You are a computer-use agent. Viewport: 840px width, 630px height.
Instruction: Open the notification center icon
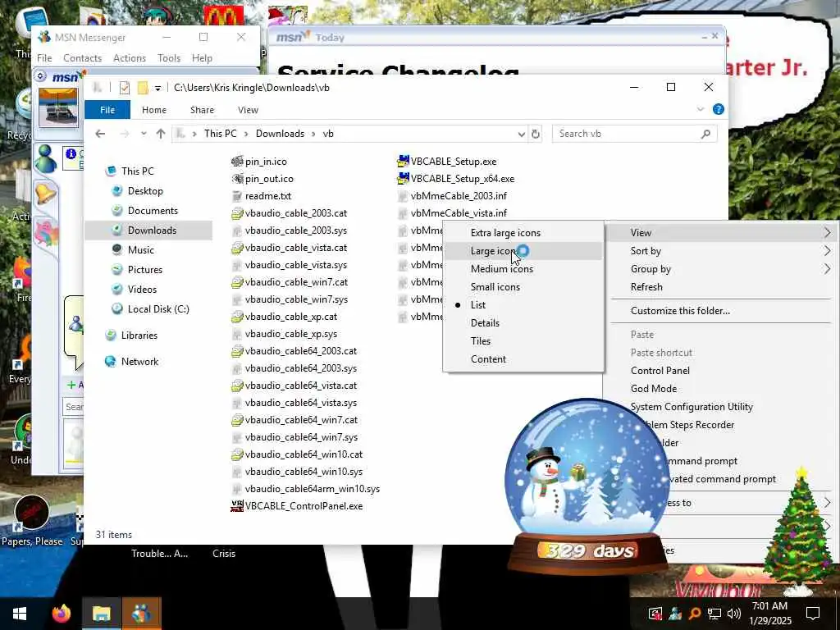pyautogui.click(x=813, y=614)
